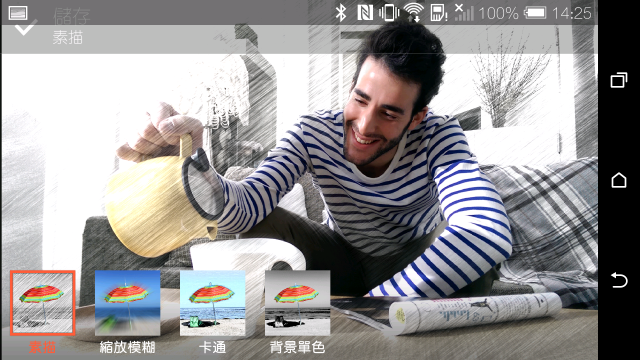Tap the SD card alert icon

coord(439,13)
